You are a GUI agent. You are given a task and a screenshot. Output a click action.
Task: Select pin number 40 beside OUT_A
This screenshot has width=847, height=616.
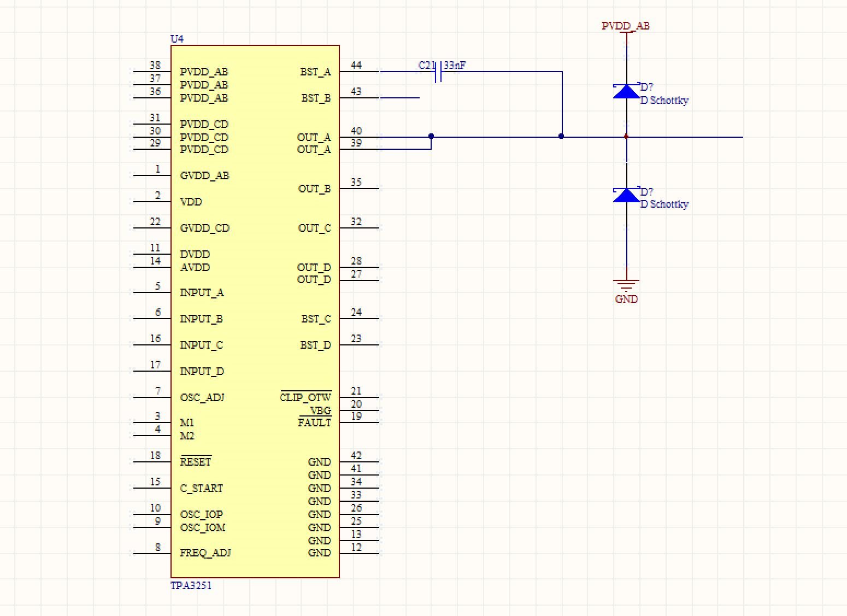356,131
